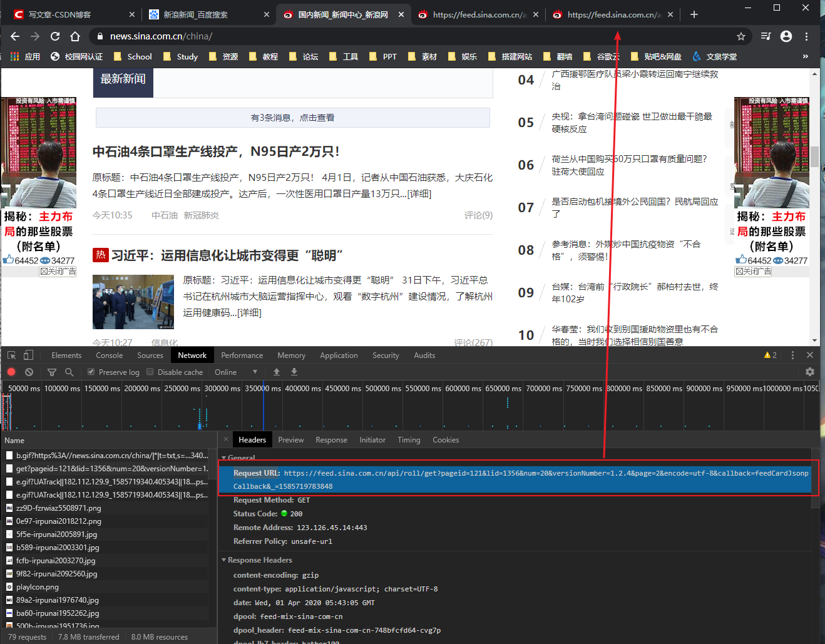Open network settings gear
This screenshot has height=644, width=825.
810,372
